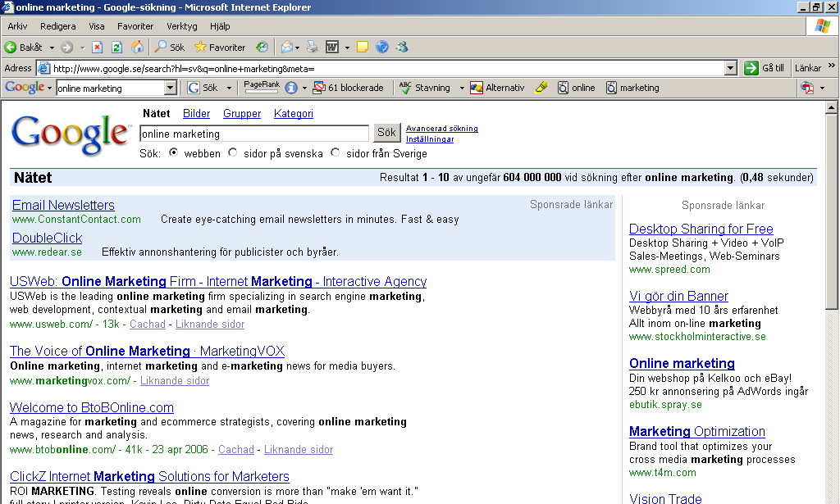Click the Adobe PDF toolbar icon
The width and height of the screenshot is (840, 504).
click(x=807, y=88)
